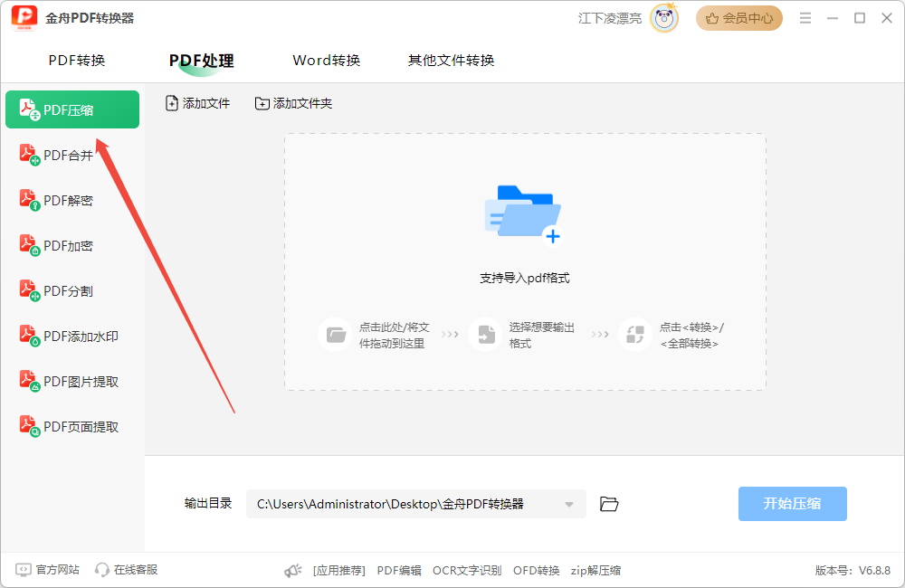
Task: Click the panda user avatar
Action: 664,18
